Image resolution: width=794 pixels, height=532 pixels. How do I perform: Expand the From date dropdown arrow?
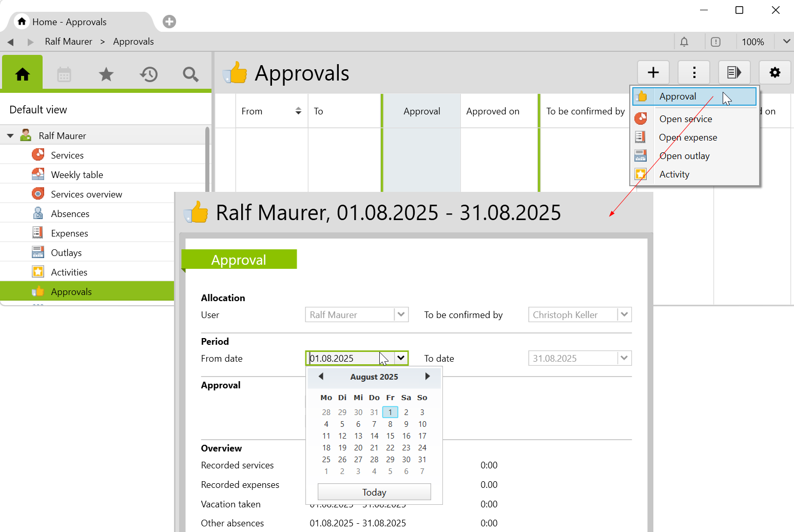[x=401, y=358]
